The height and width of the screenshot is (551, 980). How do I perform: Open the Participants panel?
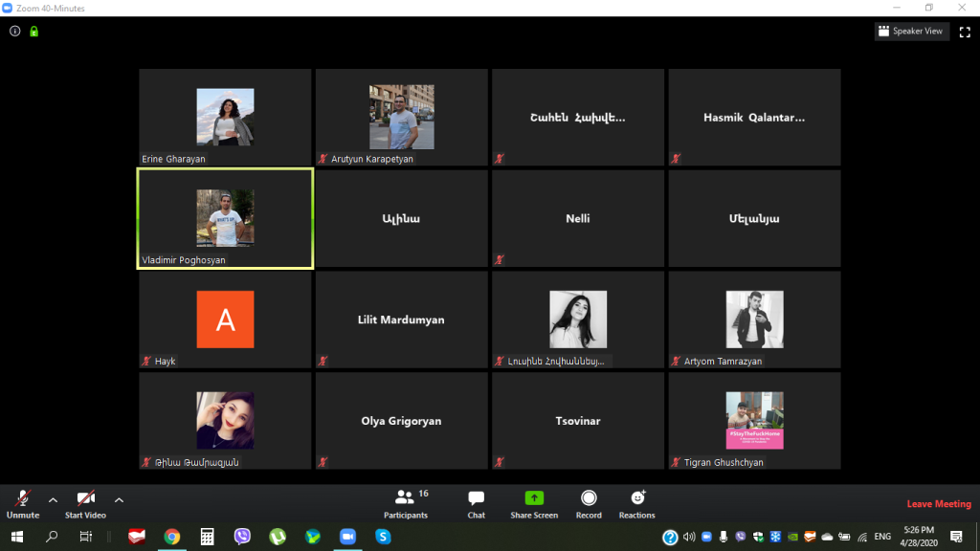point(406,504)
